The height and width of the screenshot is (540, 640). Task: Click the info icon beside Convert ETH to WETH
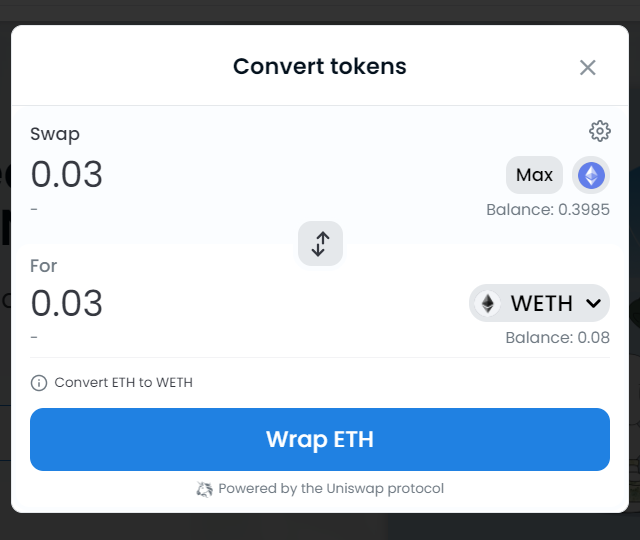(39, 383)
